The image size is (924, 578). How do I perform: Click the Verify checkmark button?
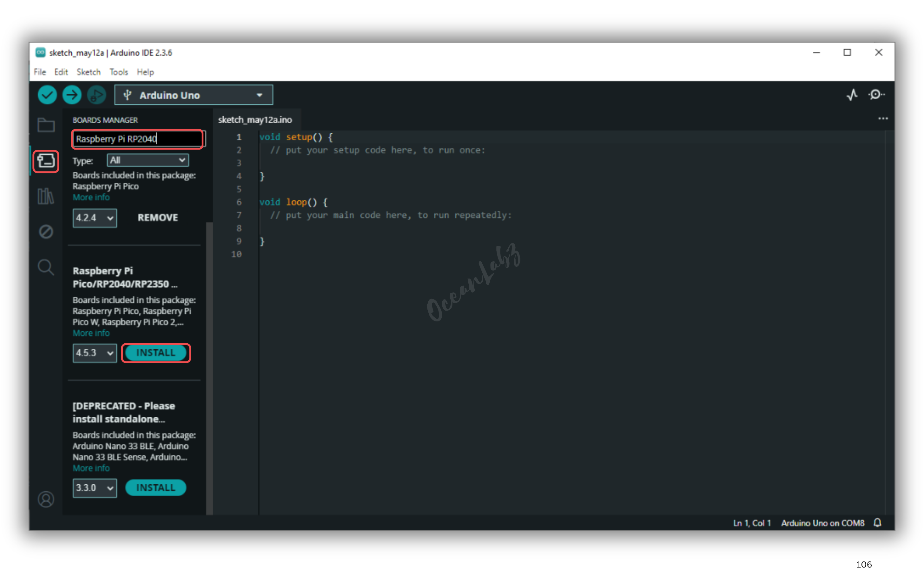click(47, 95)
